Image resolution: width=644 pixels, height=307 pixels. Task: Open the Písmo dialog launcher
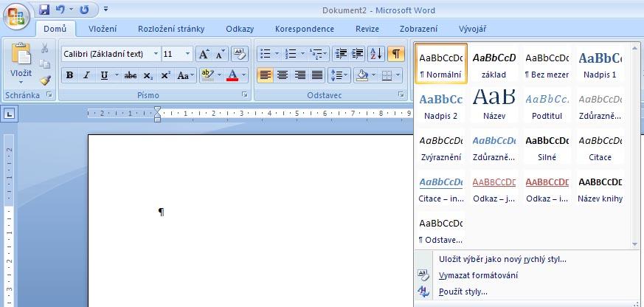tap(245, 95)
